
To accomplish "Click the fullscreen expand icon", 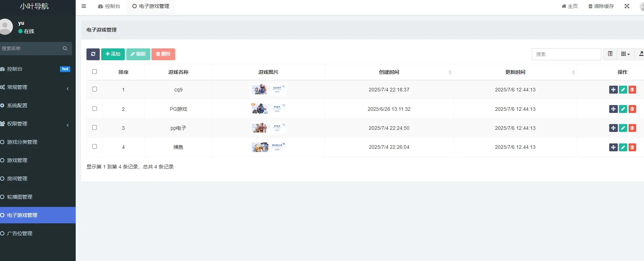I will coord(627,6).
